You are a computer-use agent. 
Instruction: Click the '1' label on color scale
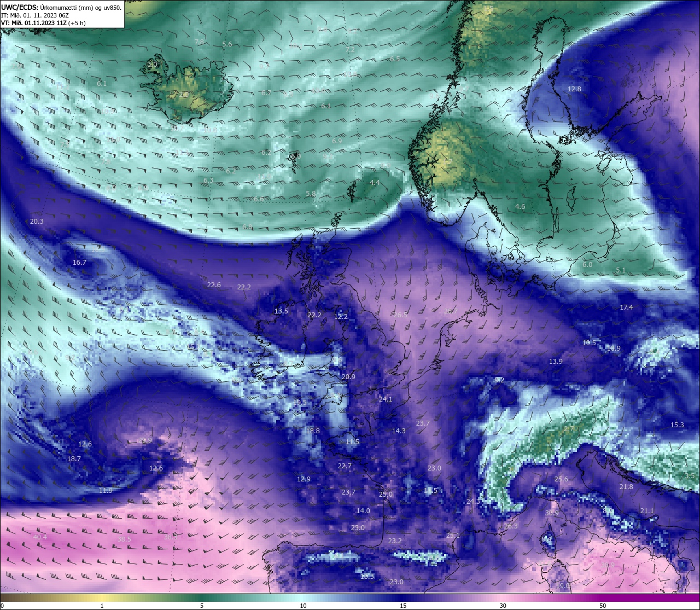[x=102, y=606]
